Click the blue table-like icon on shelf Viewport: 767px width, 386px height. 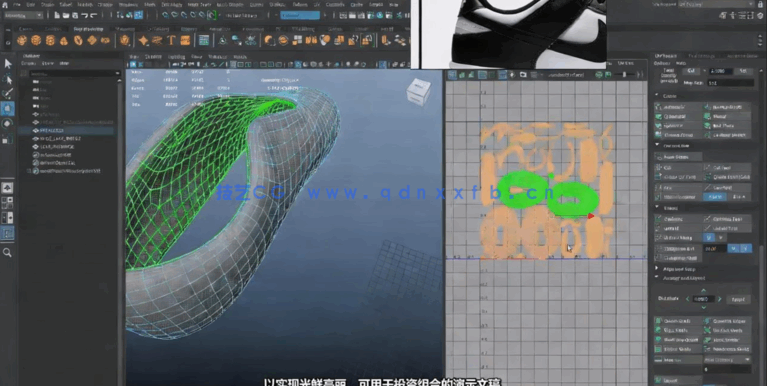[x=204, y=41]
